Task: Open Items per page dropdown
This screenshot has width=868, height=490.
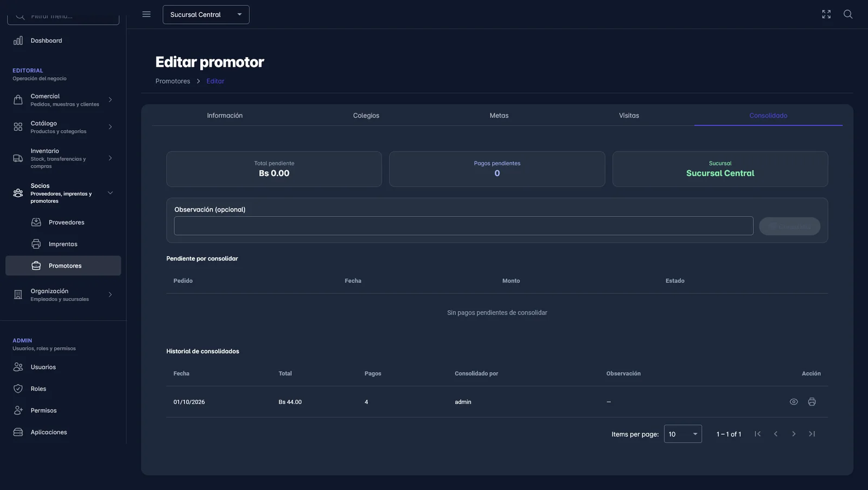Action: [683, 434]
